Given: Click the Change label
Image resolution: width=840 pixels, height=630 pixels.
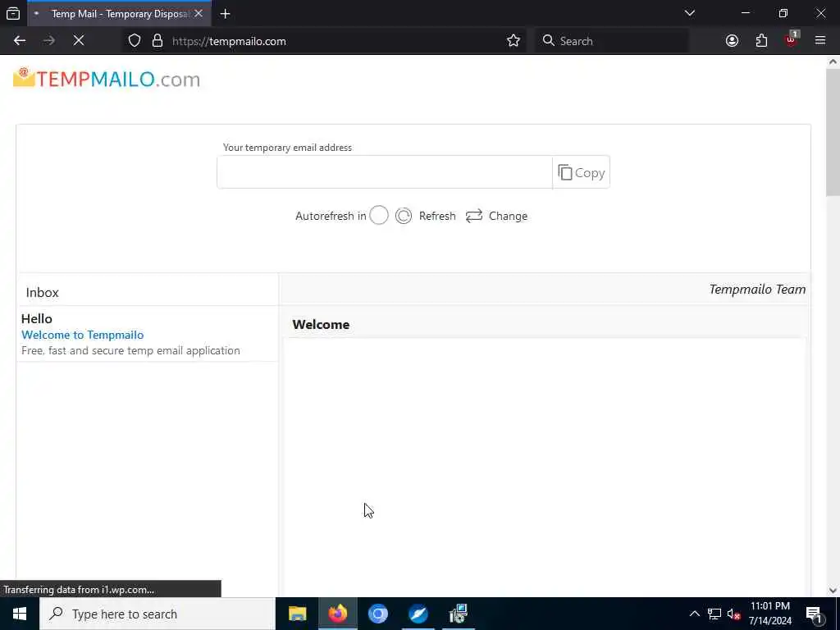Looking at the screenshot, I should pos(508,216).
